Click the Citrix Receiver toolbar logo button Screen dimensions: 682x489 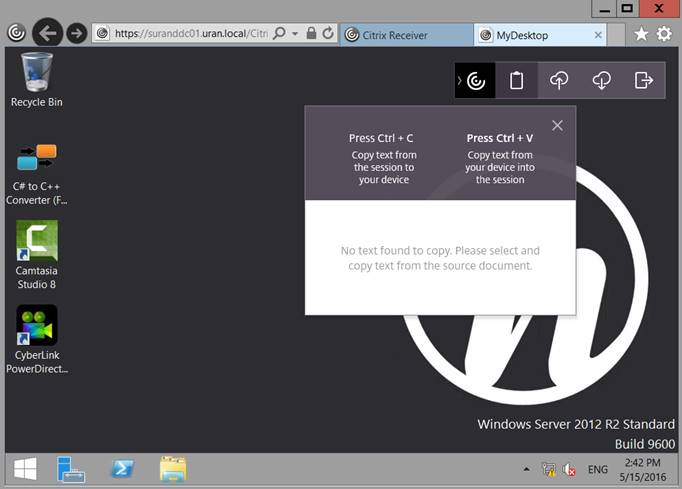tap(476, 80)
